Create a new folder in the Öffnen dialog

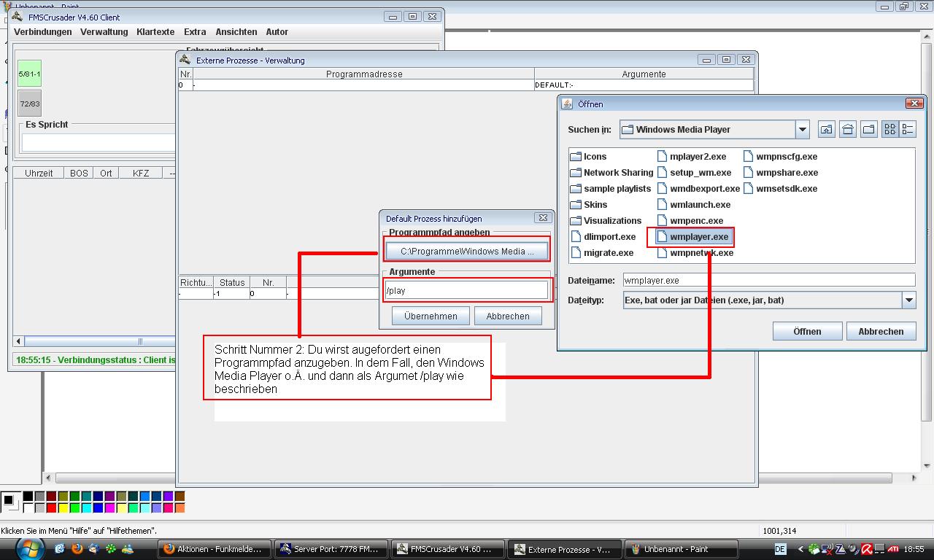[868, 130]
